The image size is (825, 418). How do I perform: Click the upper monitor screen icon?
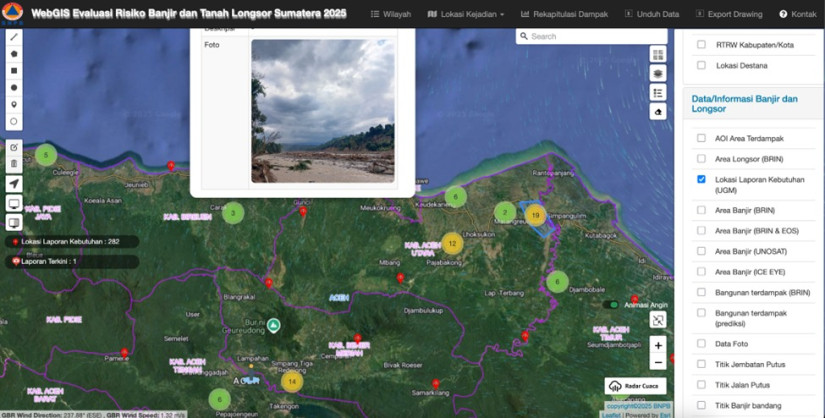click(14, 204)
